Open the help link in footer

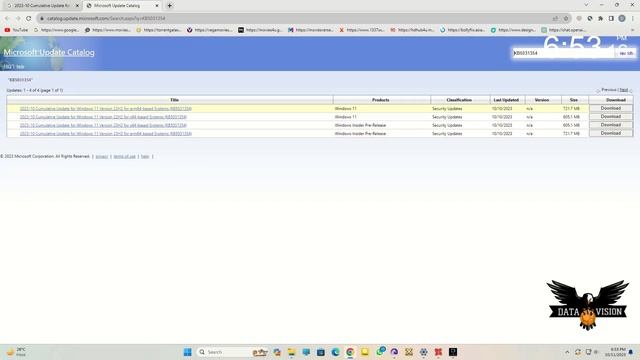[145, 156]
